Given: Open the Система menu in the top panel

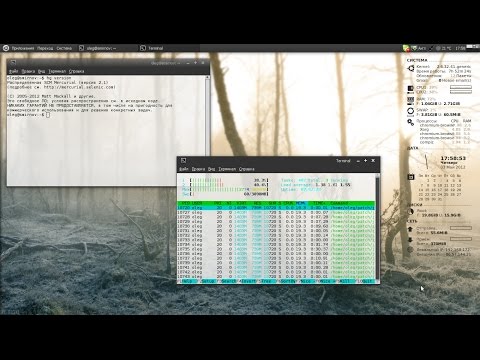Looking at the screenshot, I should click(64, 48).
